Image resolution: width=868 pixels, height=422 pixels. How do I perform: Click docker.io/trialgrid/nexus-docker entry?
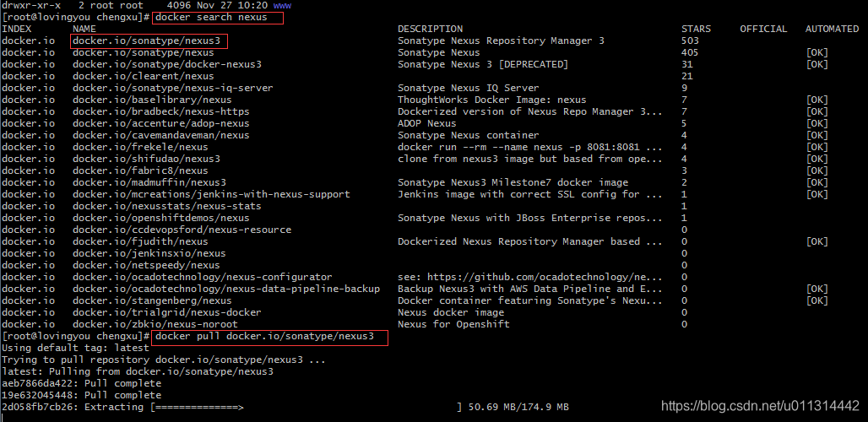[166, 312]
